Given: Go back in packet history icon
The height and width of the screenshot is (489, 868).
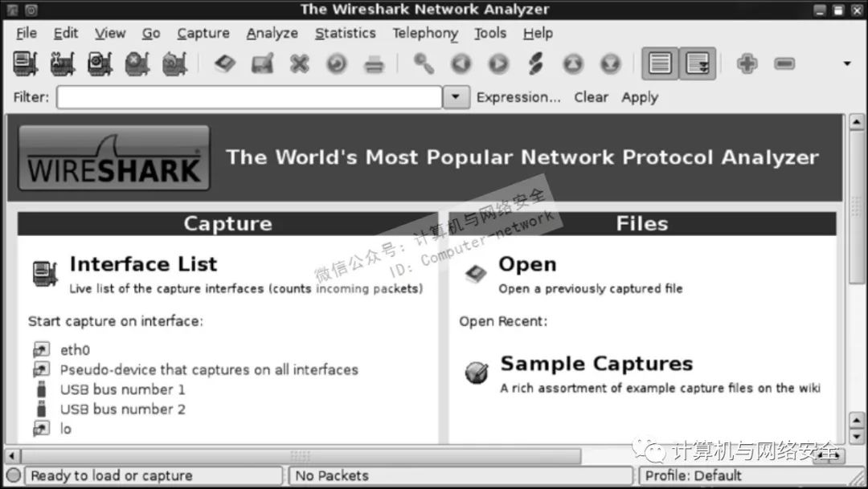Looking at the screenshot, I should [x=461, y=63].
